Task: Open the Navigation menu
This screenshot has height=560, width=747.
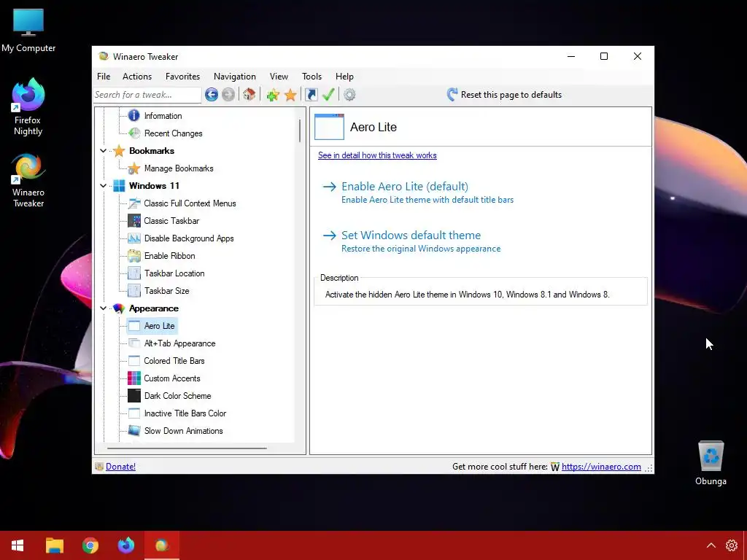Action: (x=234, y=76)
